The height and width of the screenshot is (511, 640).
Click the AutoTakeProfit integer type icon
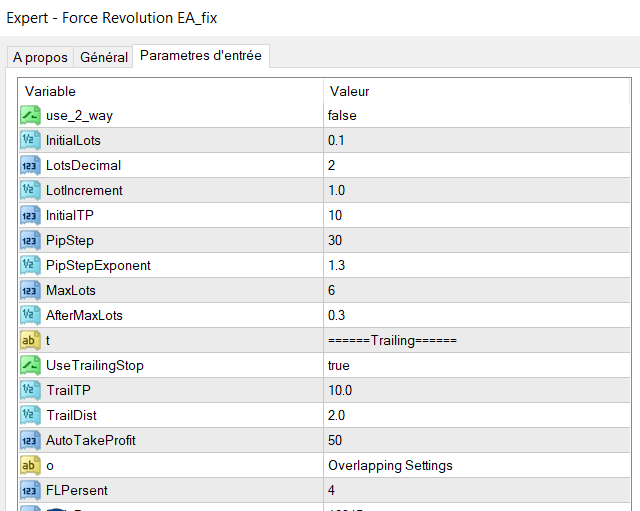[29, 440]
